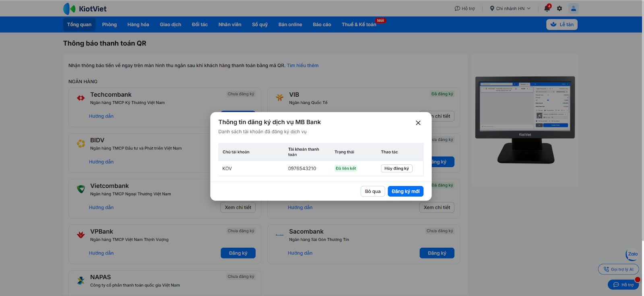Image resolution: width=644 pixels, height=296 pixels.
Task: Click the VPBank logo icon
Action: [81, 234]
